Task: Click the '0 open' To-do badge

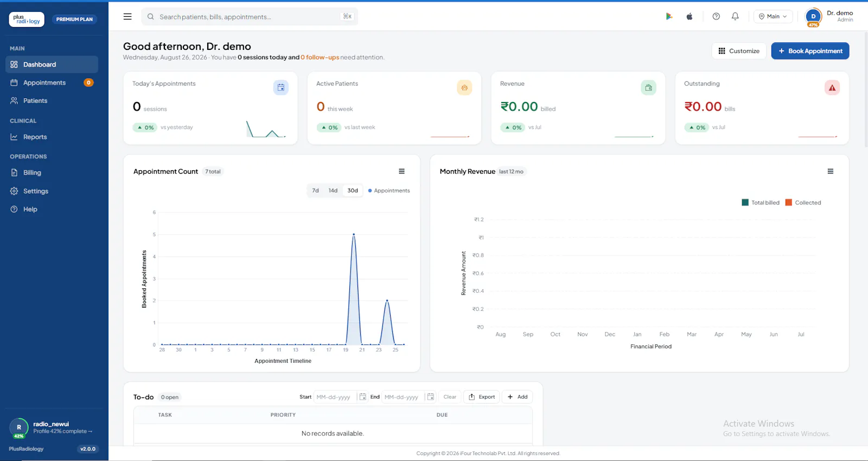Action: point(170,398)
